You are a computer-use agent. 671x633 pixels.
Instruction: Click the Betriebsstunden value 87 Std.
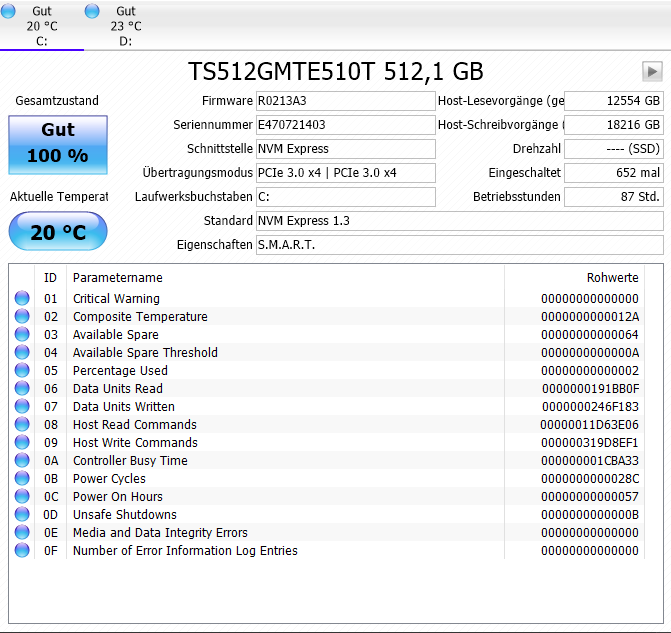pos(614,197)
